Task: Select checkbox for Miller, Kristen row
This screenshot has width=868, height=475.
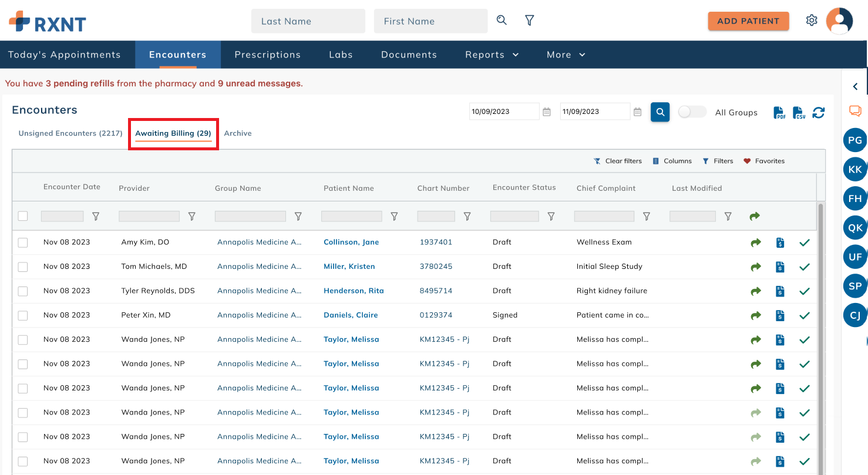Action: (23, 267)
